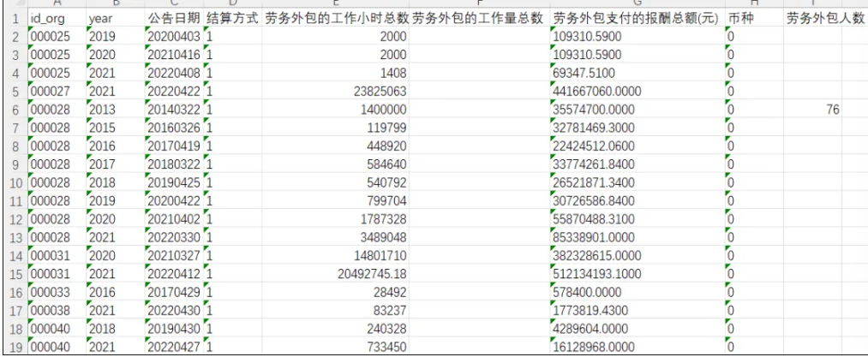Viewport: 868px width, 357px height.
Task: Select the 劳务外包的工作量总数 header cell
Action: click(479, 18)
